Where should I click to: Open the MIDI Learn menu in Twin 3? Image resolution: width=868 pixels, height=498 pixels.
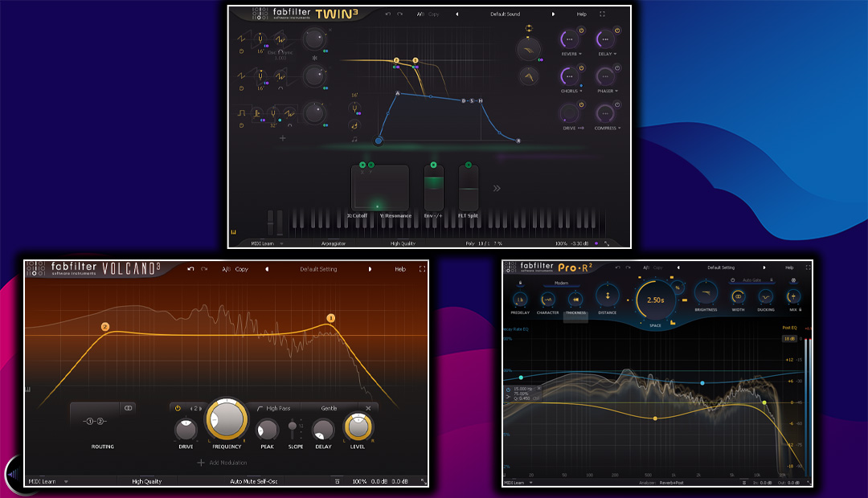coord(267,243)
